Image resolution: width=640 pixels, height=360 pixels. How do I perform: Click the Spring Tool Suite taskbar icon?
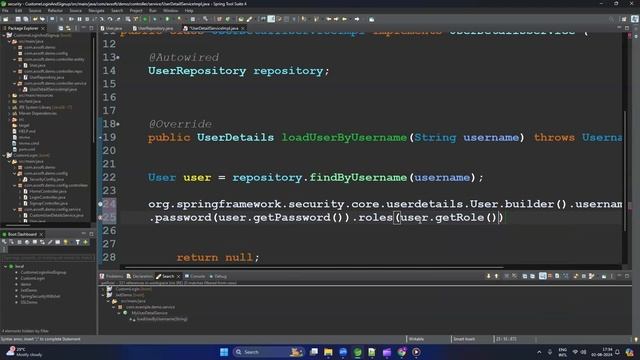click(358, 352)
